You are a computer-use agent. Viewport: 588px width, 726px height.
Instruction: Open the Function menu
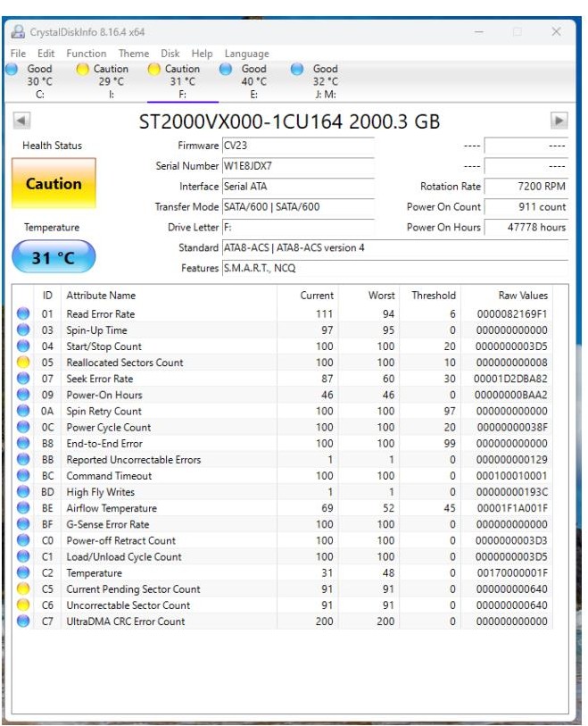coord(87,54)
